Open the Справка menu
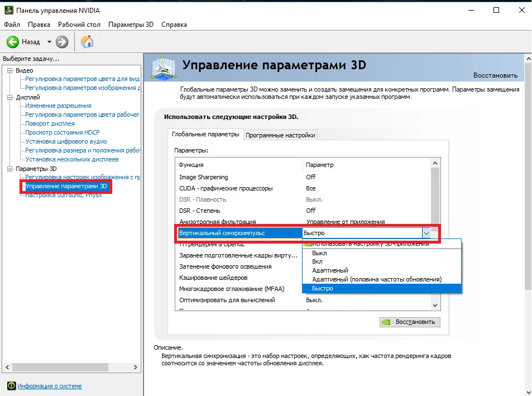 (174, 25)
